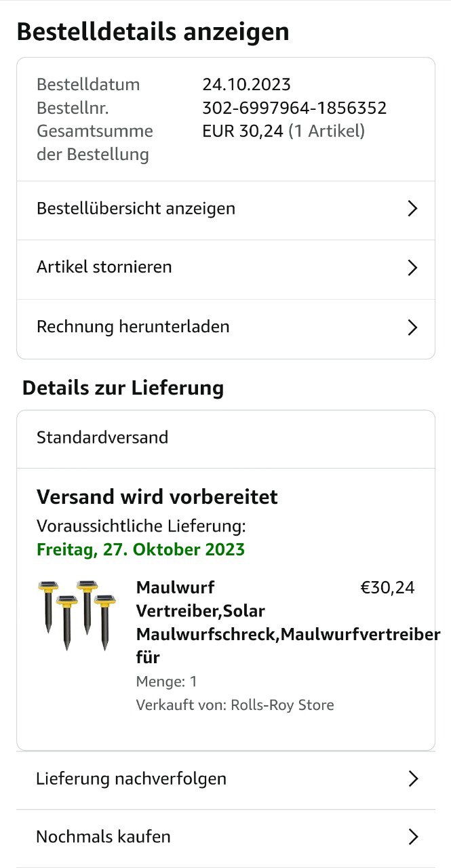
Task: Tap the arrow icon next to Artikel stornieren
Action: point(412,268)
